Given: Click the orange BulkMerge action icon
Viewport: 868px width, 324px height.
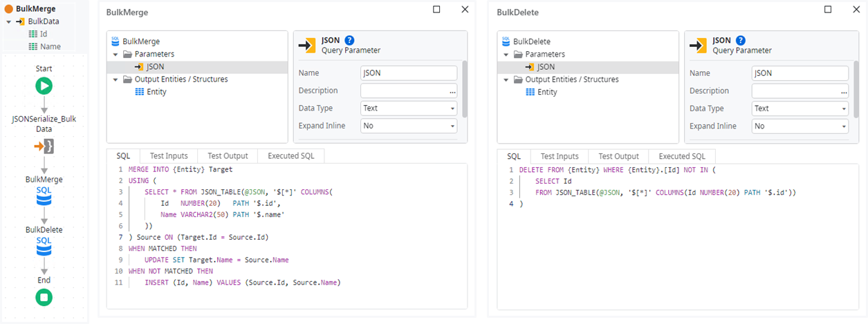Looking at the screenshot, I should (x=9, y=10).
